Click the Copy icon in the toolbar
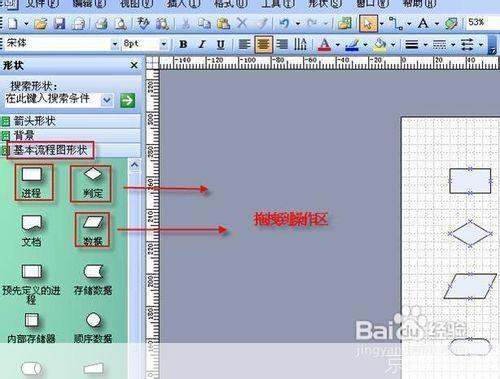Image resolution: width=500 pixels, height=379 pixels. pyautogui.click(x=204, y=23)
